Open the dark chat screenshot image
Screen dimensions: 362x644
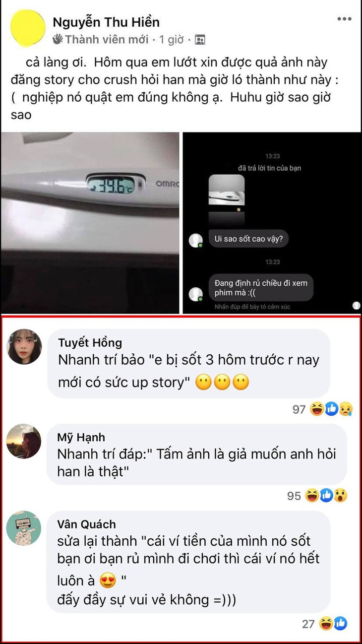point(272,223)
